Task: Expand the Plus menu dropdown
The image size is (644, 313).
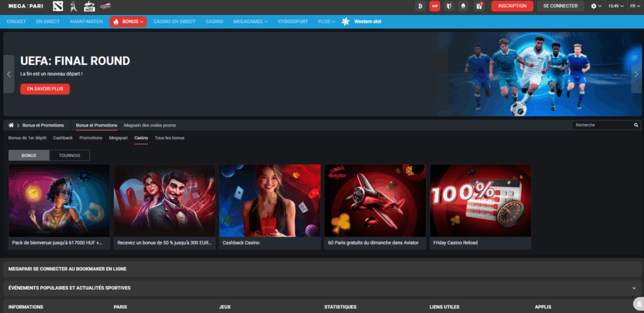Action: click(333, 22)
